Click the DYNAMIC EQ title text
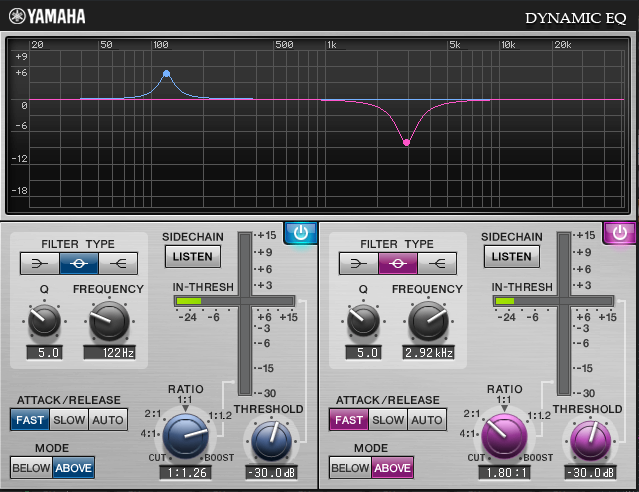 575,18
